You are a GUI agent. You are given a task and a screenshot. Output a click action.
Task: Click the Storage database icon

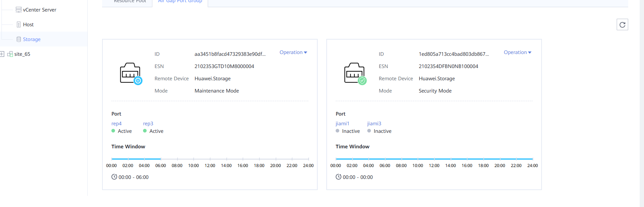(x=19, y=39)
